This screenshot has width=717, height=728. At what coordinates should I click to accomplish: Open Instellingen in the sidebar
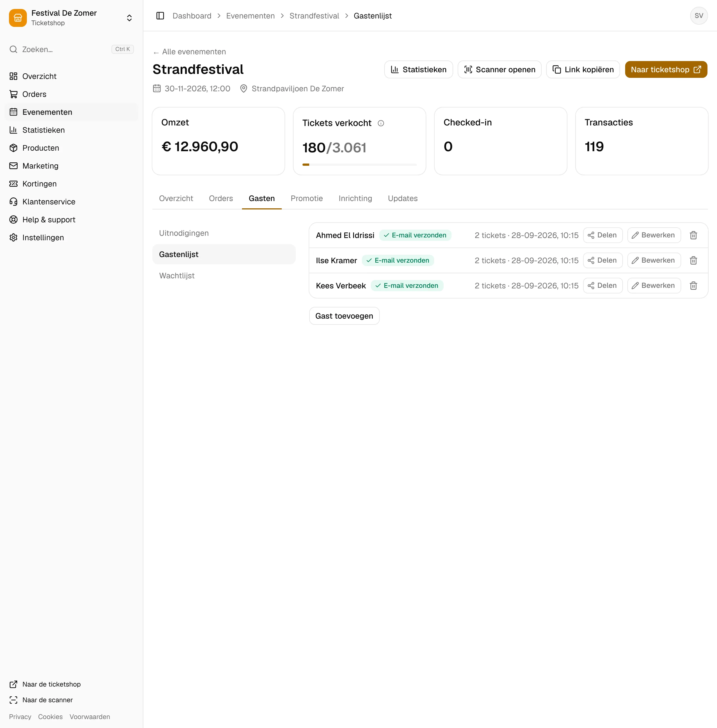pos(71,237)
